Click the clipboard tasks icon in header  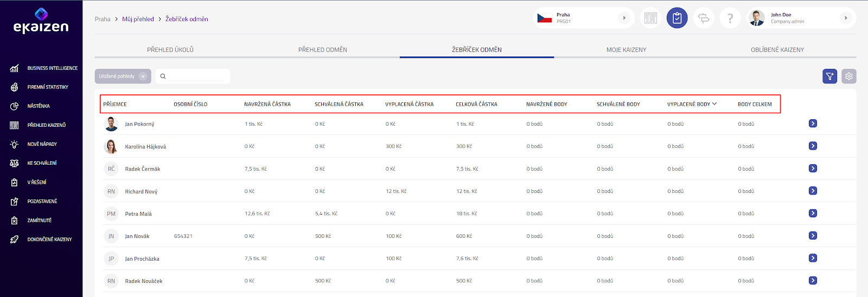pos(677,18)
